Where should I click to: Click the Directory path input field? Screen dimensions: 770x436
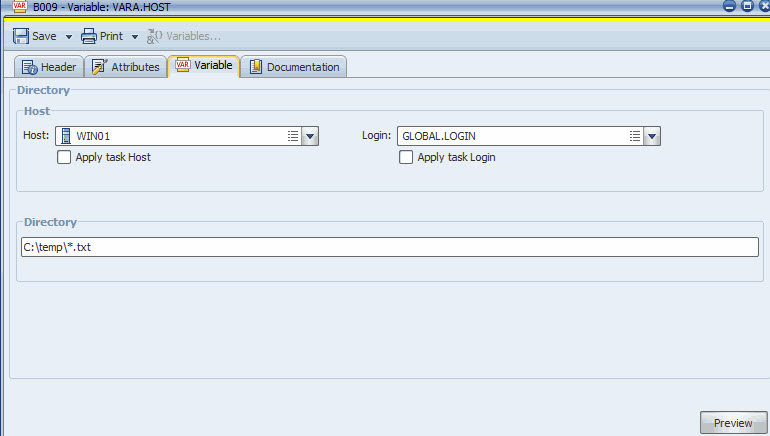click(390, 247)
